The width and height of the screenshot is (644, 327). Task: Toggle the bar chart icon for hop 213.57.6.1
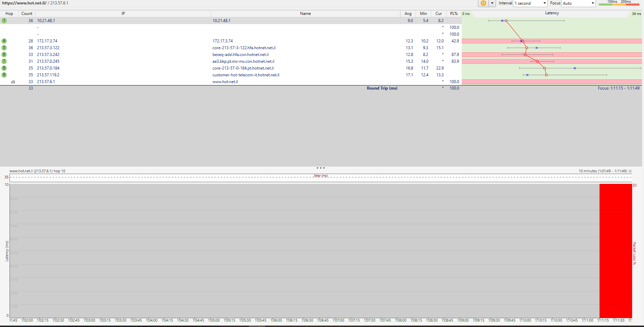tap(13, 82)
